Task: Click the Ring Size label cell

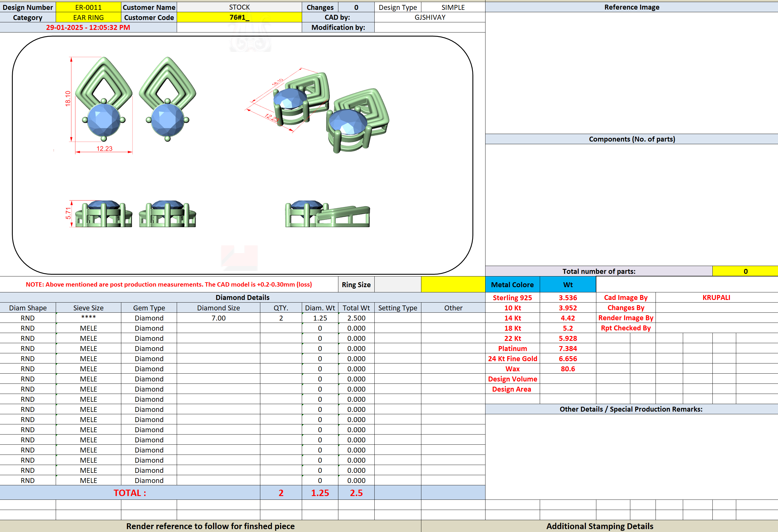Action: pos(356,284)
